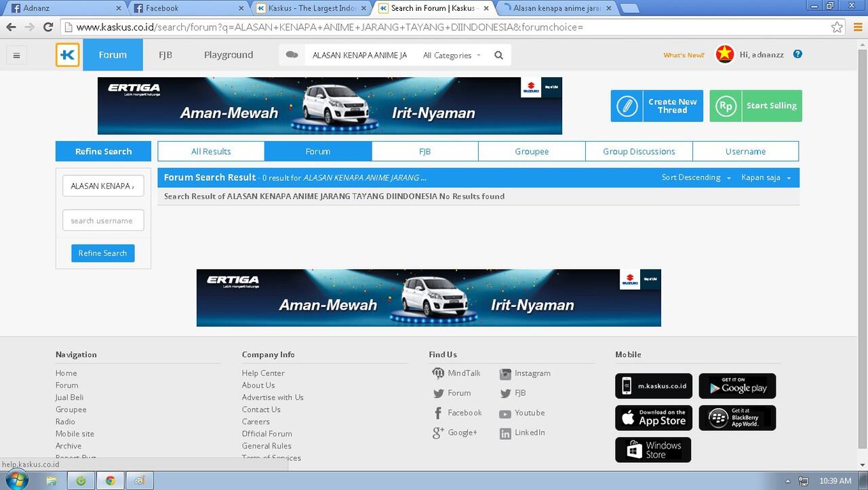Click the Google play badge
The width and height of the screenshot is (868, 490).
click(737, 386)
